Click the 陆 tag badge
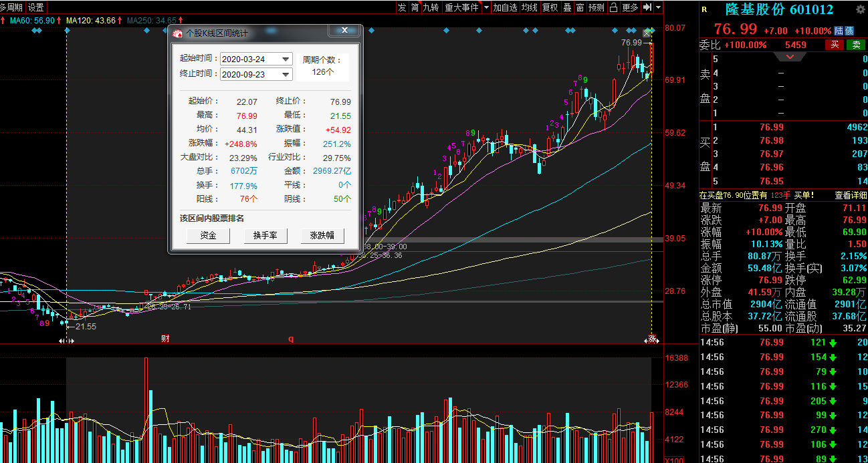The image size is (868, 463). pyautogui.click(x=839, y=31)
